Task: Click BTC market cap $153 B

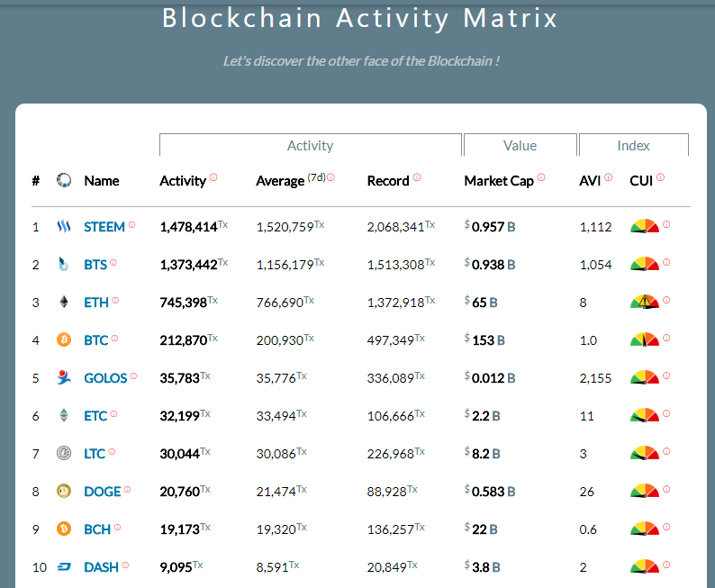Action: 484,339
